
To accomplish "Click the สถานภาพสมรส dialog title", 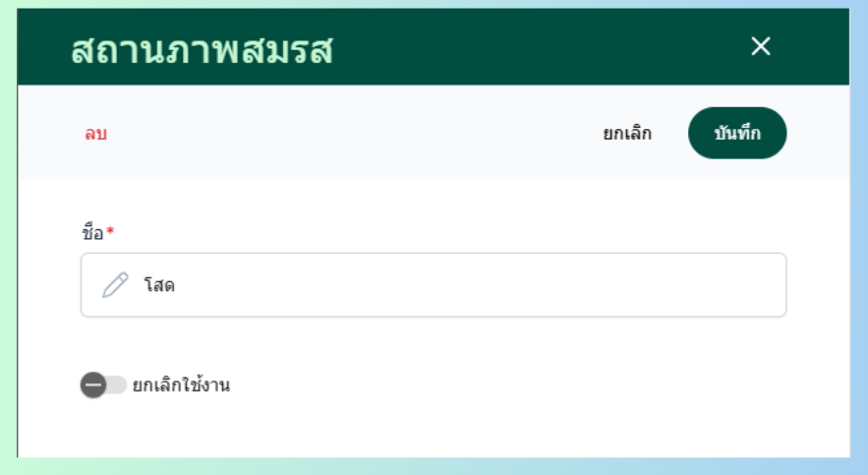I will pyautogui.click(x=202, y=49).
